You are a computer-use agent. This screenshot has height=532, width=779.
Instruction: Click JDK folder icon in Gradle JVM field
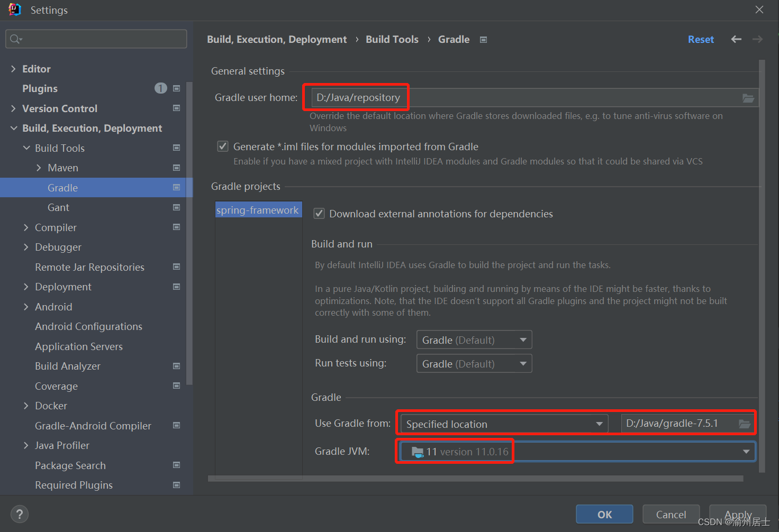point(418,452)
